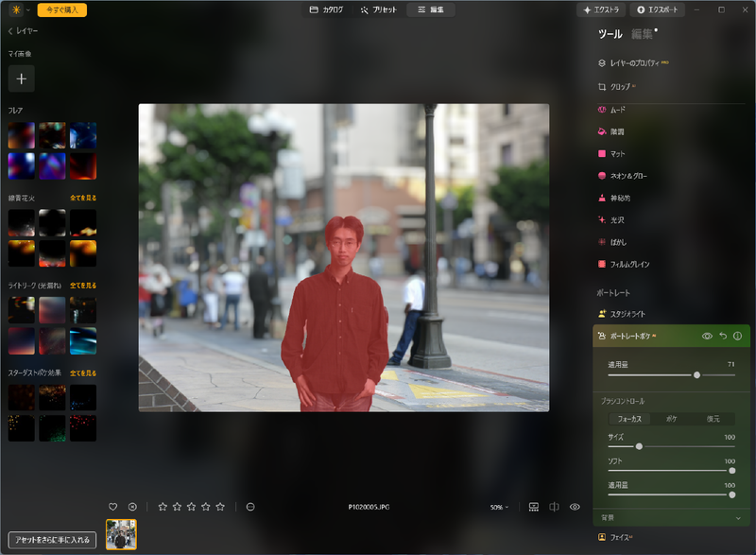Select the ボケ brush mode
Viewport: 756px width, 555px height.
coord(672,419)
